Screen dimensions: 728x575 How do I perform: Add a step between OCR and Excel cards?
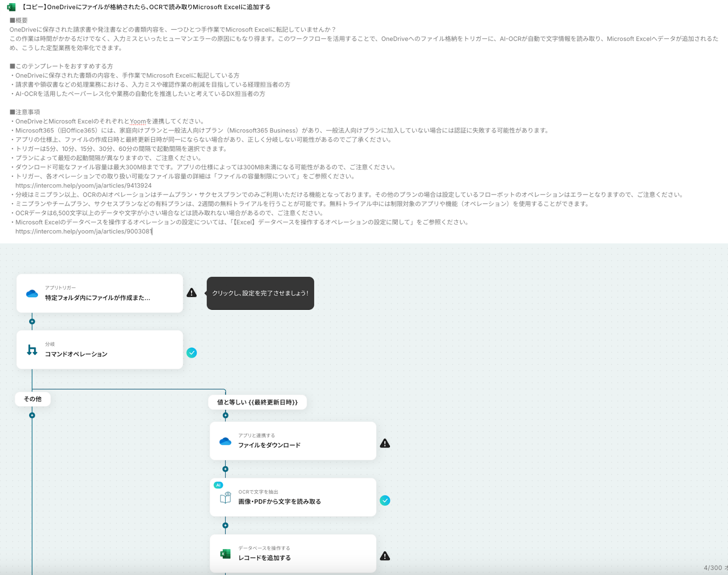(225, 525)
